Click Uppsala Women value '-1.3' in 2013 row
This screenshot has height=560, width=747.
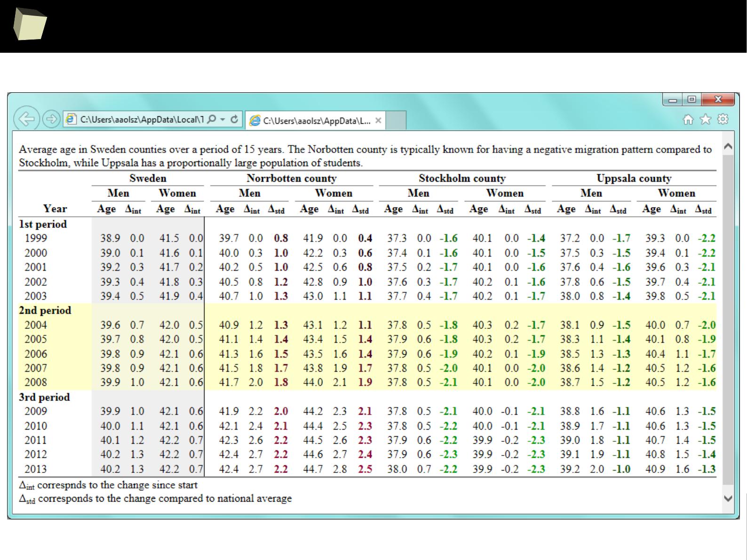click(x=707, y=469)
